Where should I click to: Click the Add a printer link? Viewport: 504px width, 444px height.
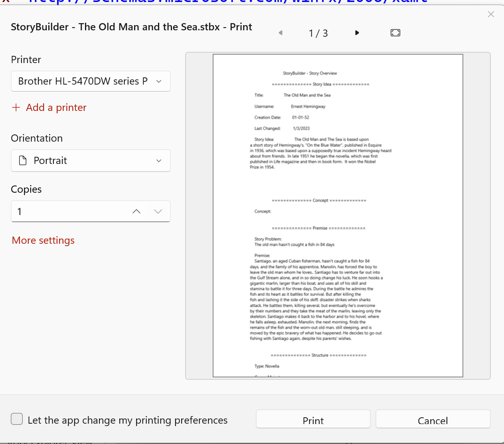click(x=56, y=108)
